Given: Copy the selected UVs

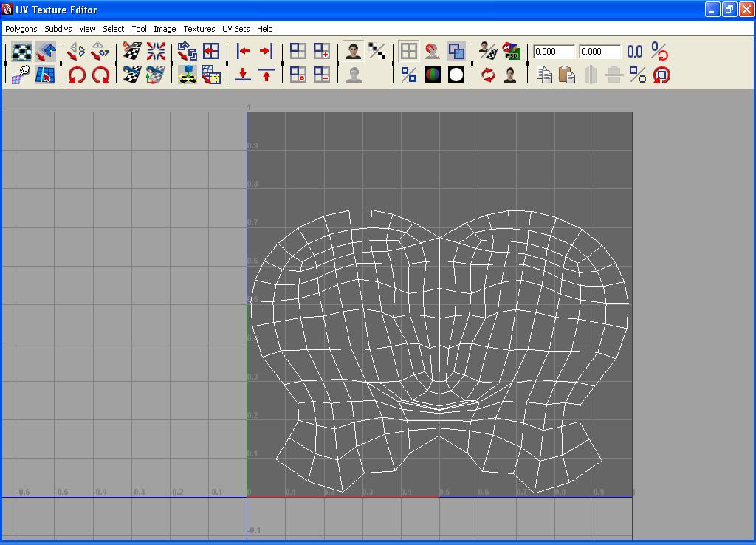Looking at the screenshot, I should click(545, 74).
